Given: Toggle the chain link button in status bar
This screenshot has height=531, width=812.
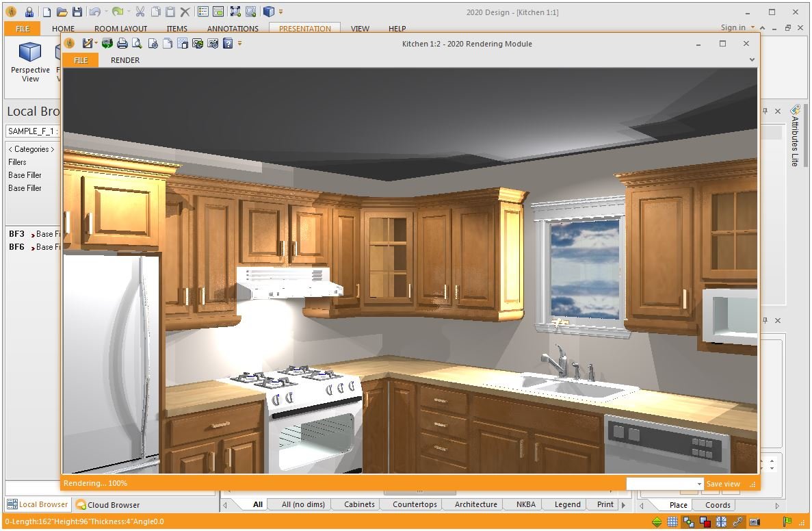Looking at the screenshot, I should click(x=737, y=521).
